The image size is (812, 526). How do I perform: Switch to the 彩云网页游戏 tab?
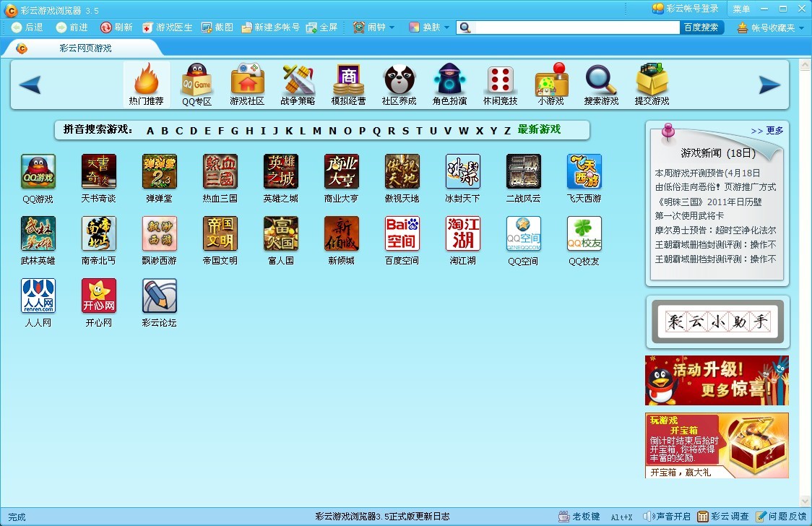(x=85, y=48)
